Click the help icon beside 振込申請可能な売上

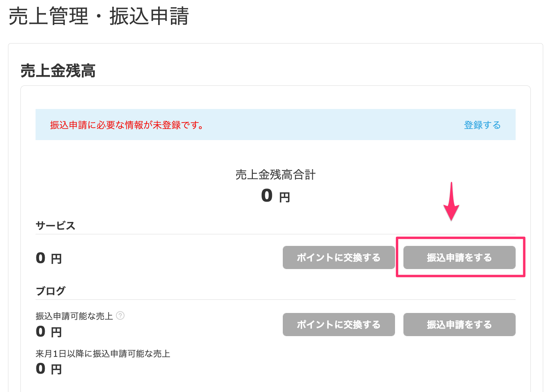[x=120, y=316]
